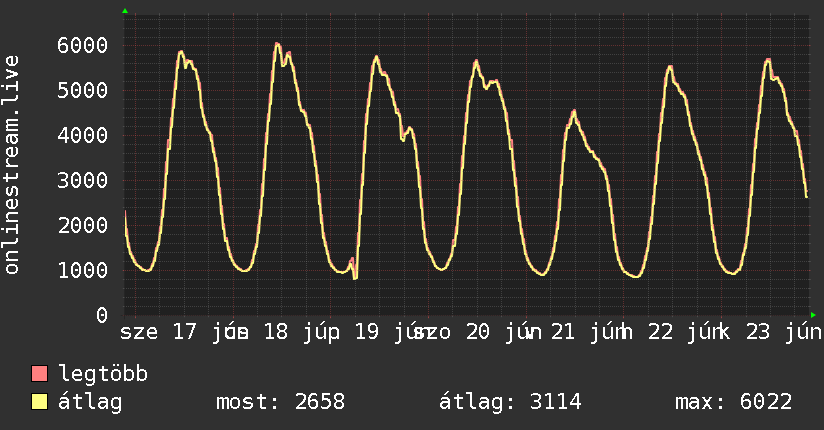Click the 6000 y-axis label

click(x=83, y=45)
